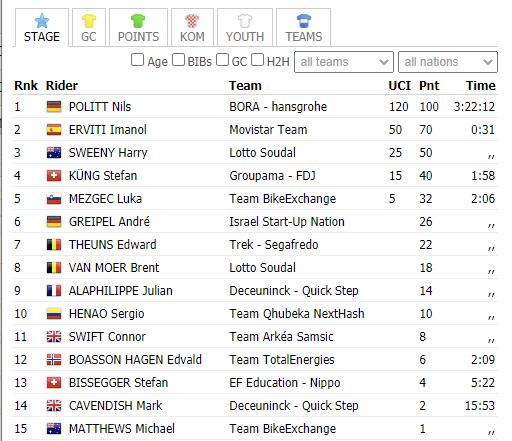Screen dimensions: 512x441
Task: Open the all teams dropdown
Action: pos(344,62)
